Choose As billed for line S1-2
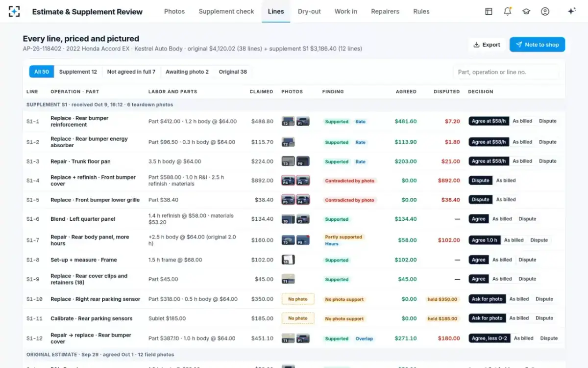 point(522,142)
